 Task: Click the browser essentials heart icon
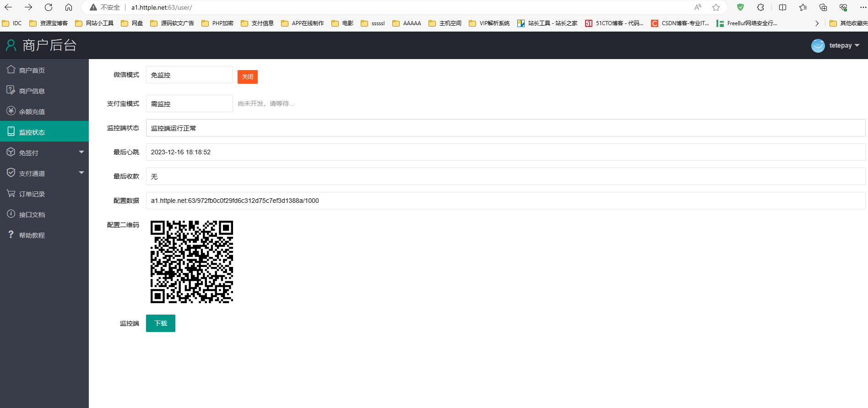[843, 7]
